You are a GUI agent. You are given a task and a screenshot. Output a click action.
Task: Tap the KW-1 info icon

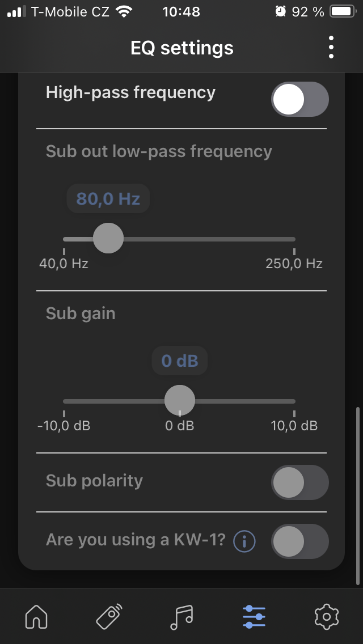point(244,541)
